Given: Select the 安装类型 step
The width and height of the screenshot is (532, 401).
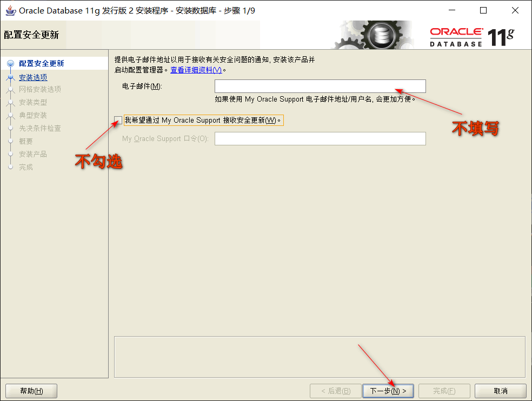Looking at the screenshot, I should pyautogui.click(x=33, y=102).
